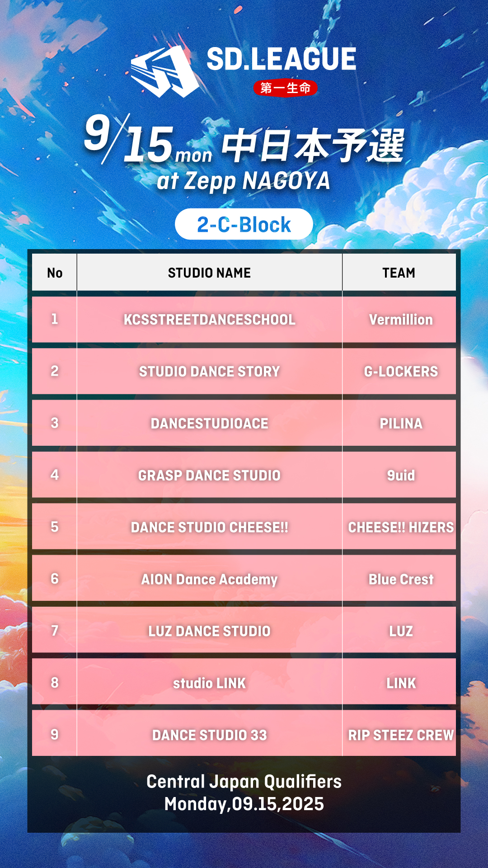
Task: Select RIP STEEZ CREW team cell
Action: coord(401,735)
